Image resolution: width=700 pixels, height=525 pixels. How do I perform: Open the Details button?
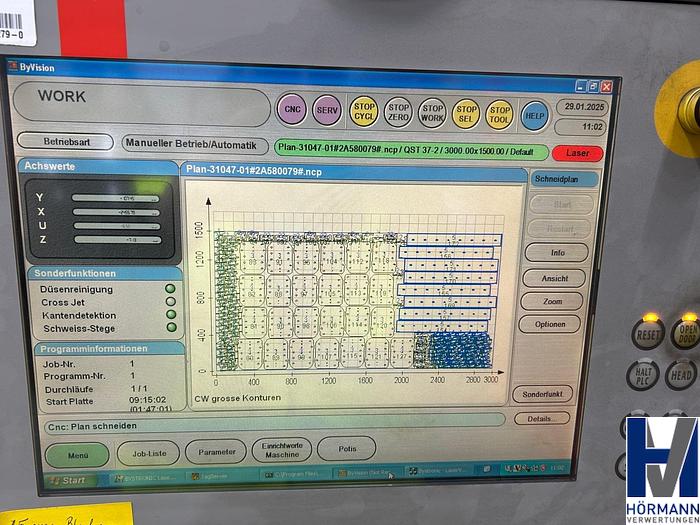point(542,419)
